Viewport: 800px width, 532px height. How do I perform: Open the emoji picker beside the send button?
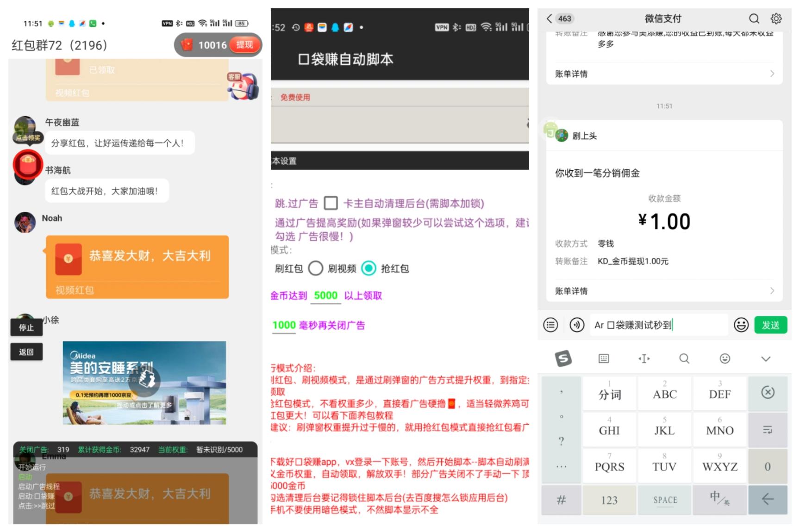point(741,325)
